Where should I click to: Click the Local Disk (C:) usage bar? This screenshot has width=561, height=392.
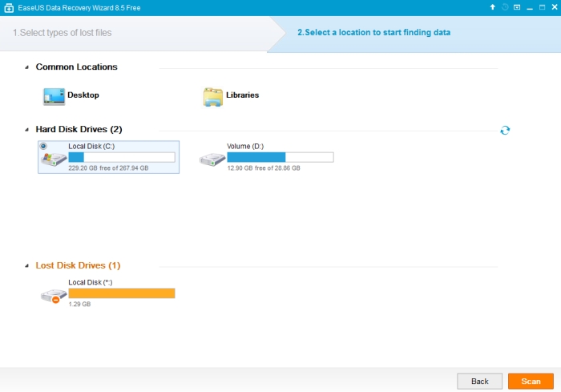tap(122, 157)
